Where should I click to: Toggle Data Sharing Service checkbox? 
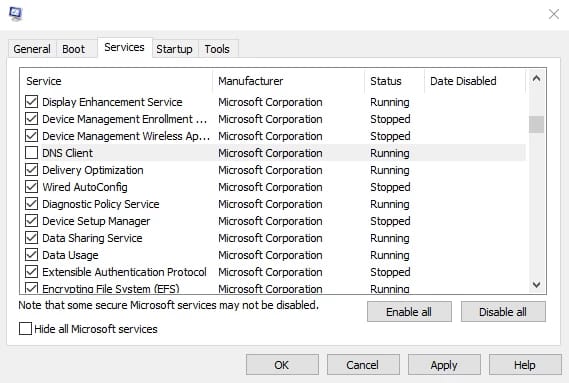[32, 238]
